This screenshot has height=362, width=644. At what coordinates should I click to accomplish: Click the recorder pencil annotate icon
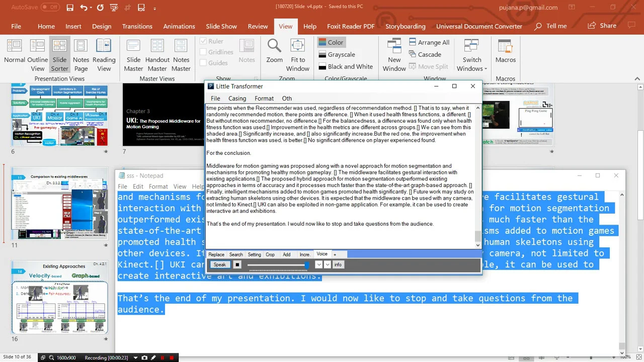(153, 357)
